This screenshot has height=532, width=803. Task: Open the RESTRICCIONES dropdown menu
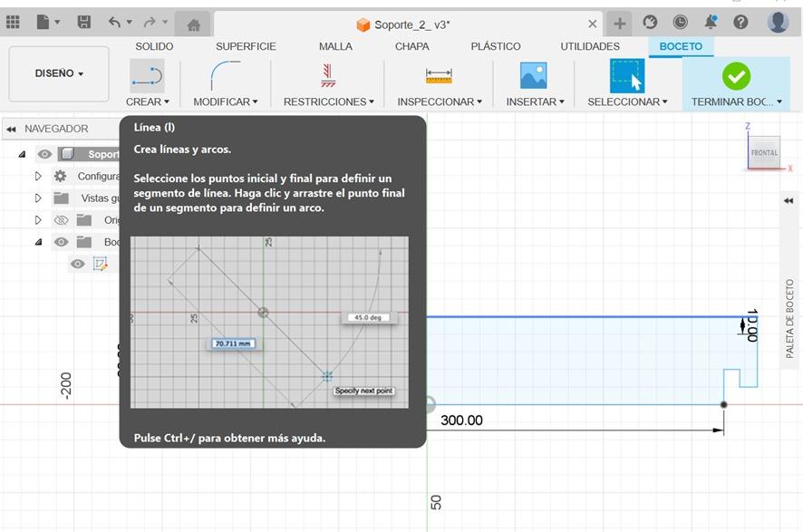pyautogui.click(x=329, y=102)
